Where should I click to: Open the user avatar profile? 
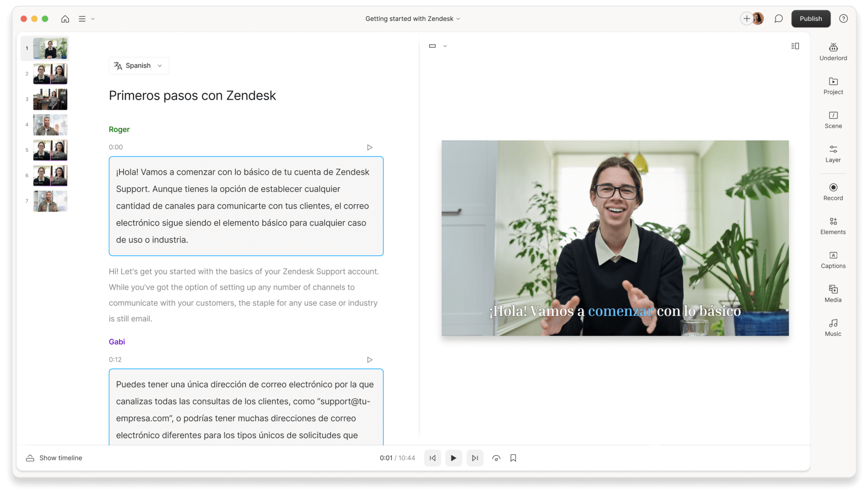coord(758,19)
